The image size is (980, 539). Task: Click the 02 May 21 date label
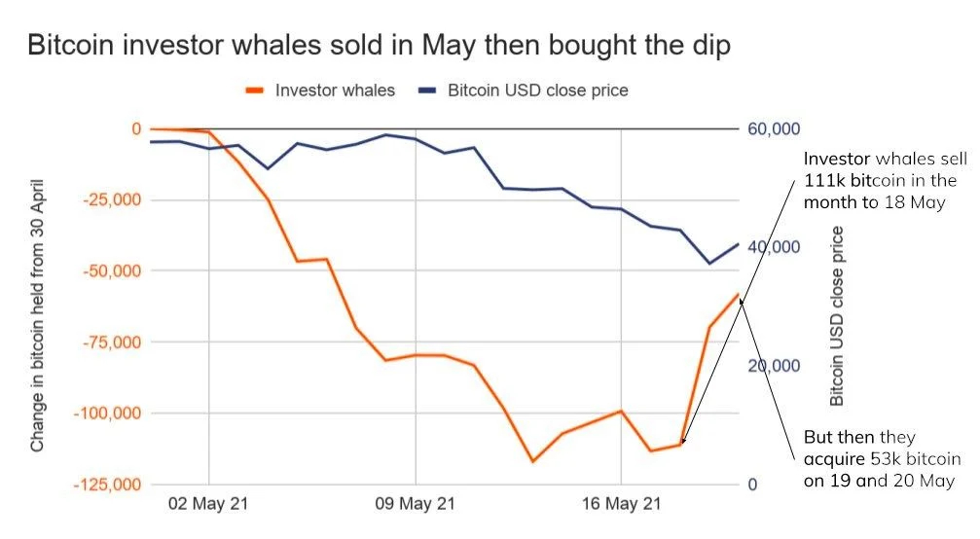(209, 504)
